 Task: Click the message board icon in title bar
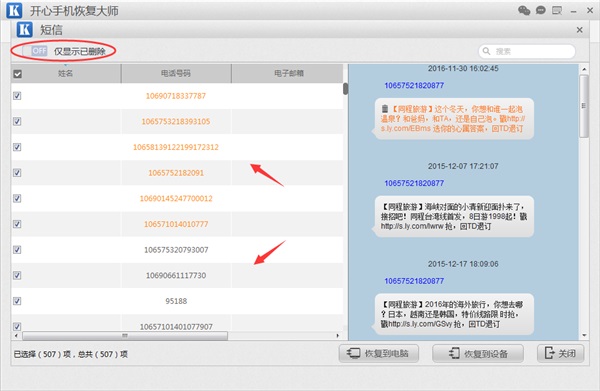pos(557,10)
